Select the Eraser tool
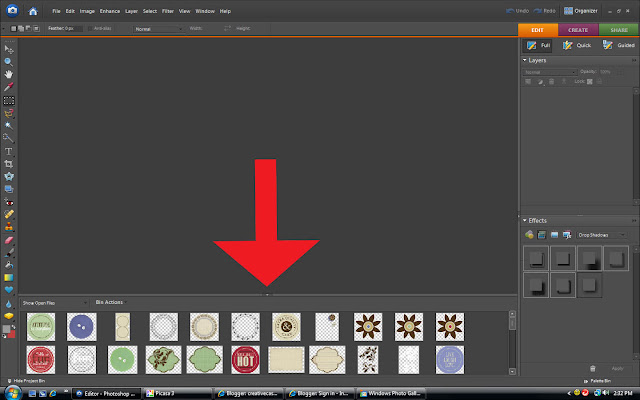The height and width of the screenshot is (400, 640). 9,240
